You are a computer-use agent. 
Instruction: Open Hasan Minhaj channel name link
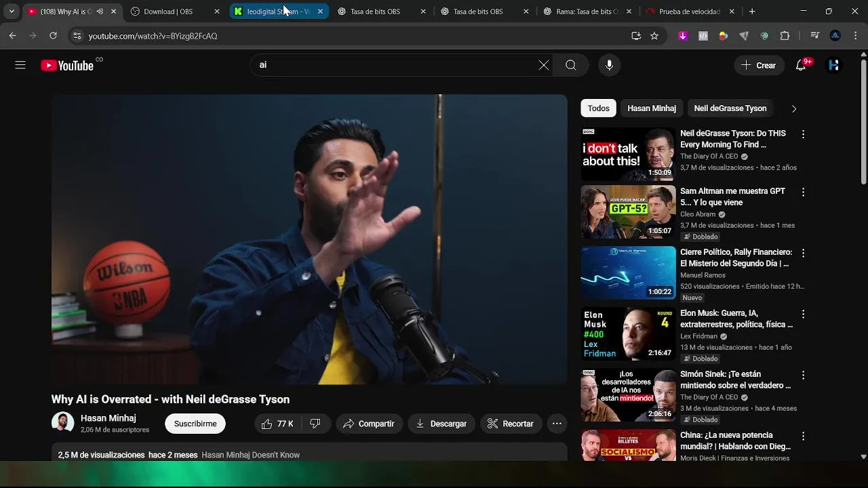coord(108,418)
